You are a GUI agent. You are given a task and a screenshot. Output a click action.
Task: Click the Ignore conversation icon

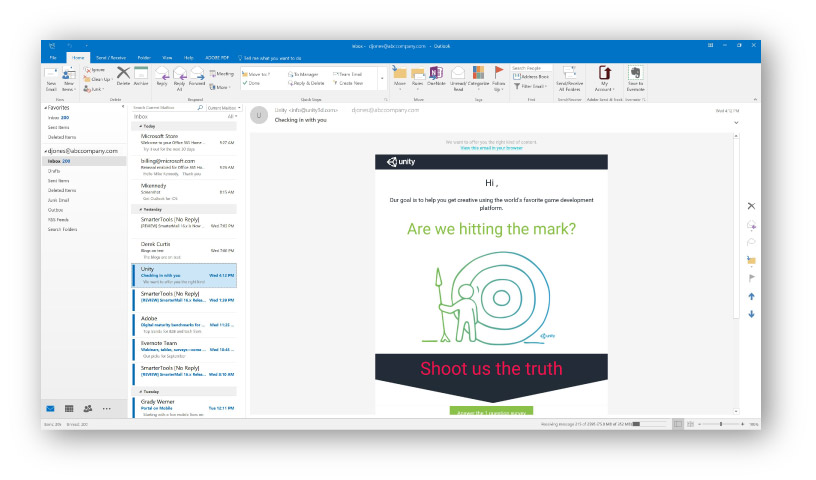(95, 70)
